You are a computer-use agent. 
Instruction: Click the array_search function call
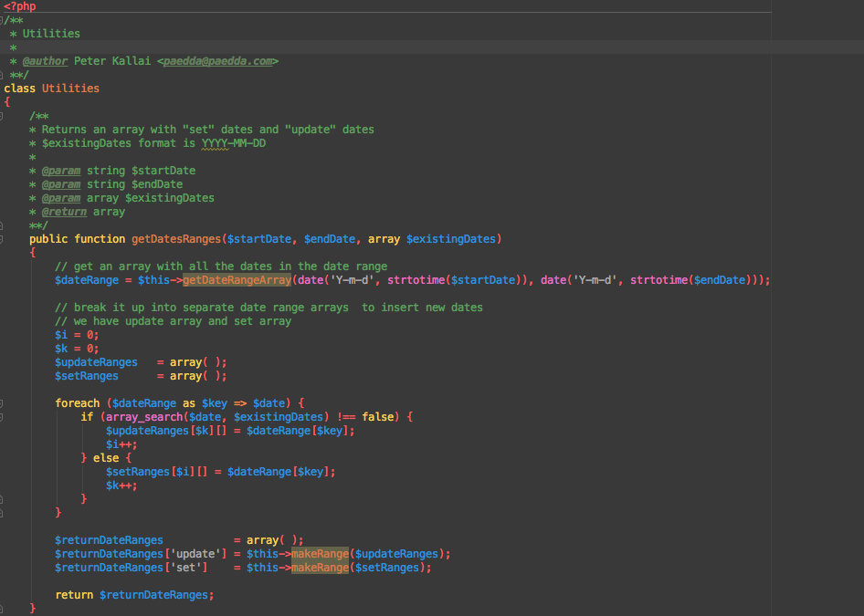click(x=144, y=417)
